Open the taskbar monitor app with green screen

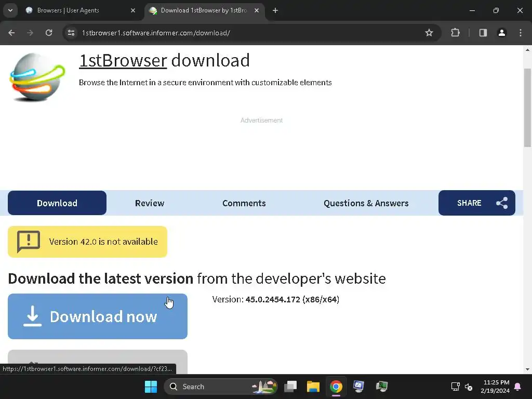[382, 387]
